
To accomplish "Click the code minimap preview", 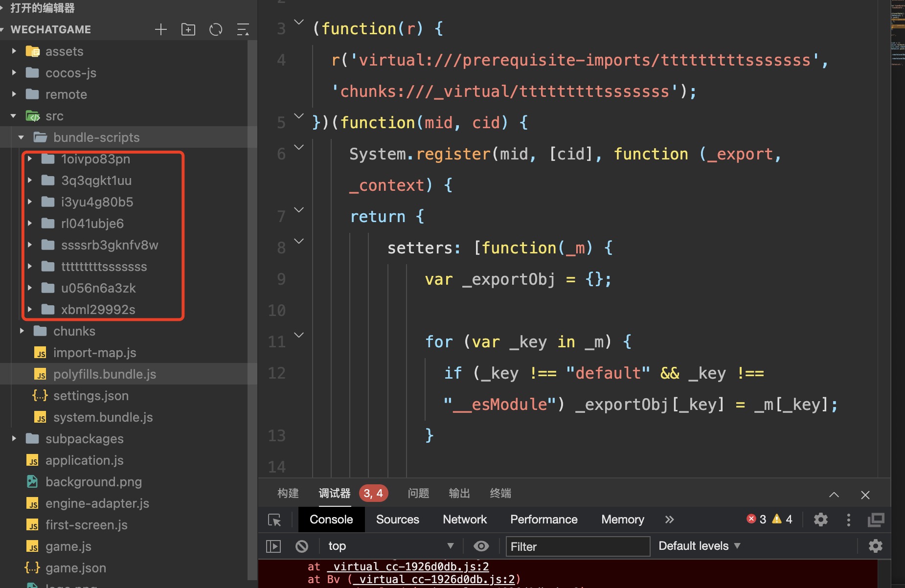I will tap(897, 34).
